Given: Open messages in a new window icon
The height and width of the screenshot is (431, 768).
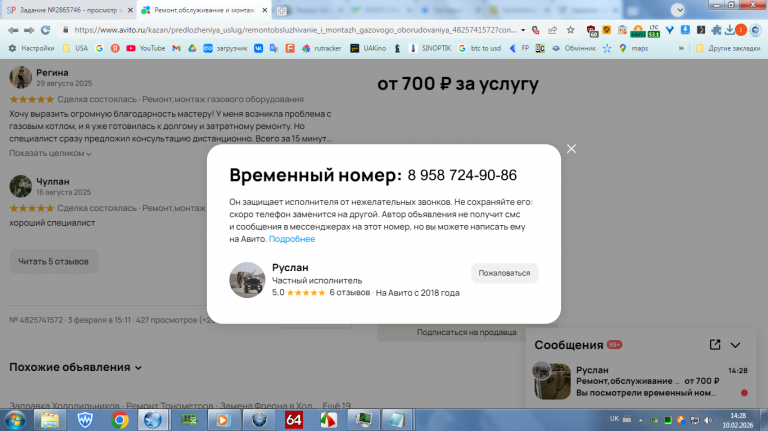Looking at the screenshot, I should click(715, 345).
